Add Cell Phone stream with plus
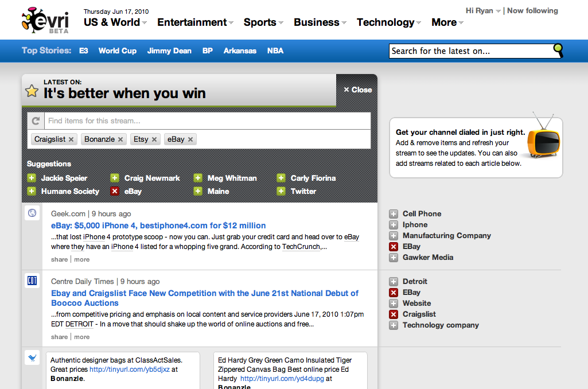 [394, 214]
